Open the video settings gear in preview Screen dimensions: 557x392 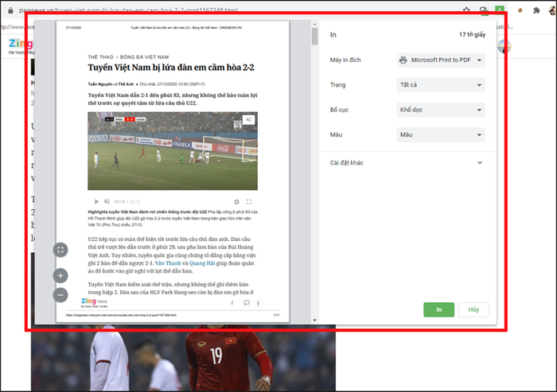click(236, 202)
